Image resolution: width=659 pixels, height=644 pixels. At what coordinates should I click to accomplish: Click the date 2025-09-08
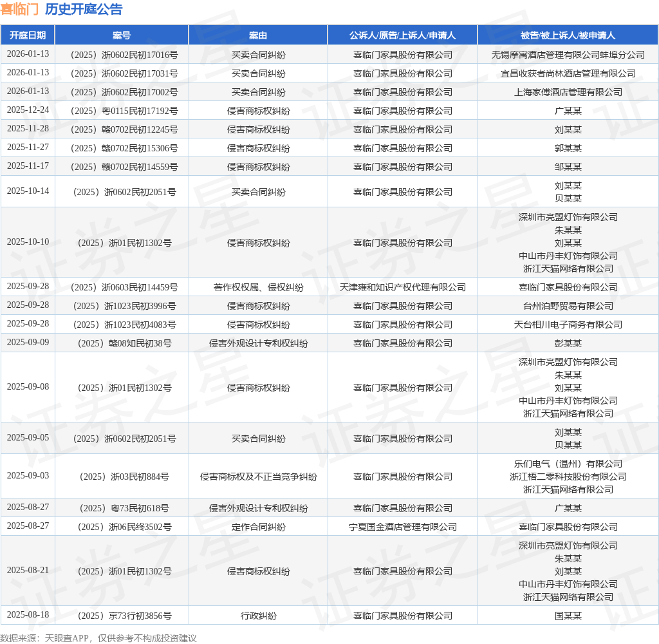point(28,386)
